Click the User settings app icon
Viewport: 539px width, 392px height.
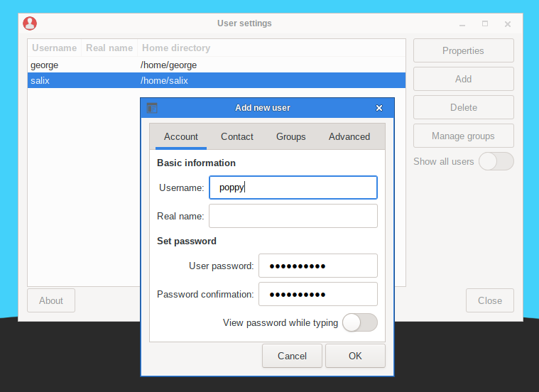(30, 23)
